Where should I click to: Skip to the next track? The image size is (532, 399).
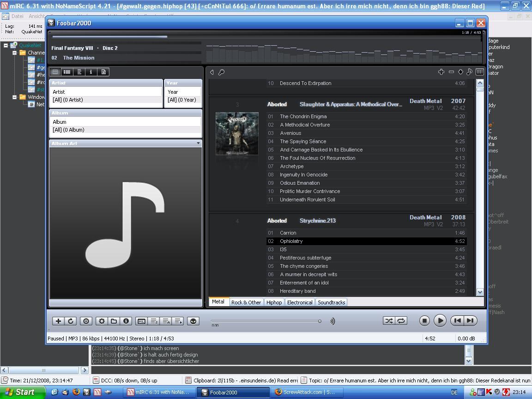tap(471, 320)
